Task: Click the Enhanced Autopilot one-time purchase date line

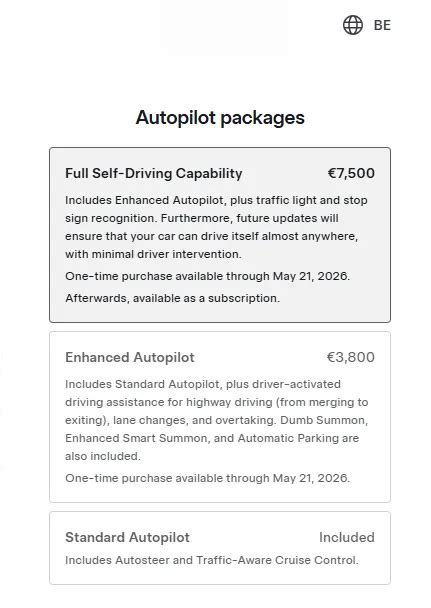Action: tap(207, 478)
